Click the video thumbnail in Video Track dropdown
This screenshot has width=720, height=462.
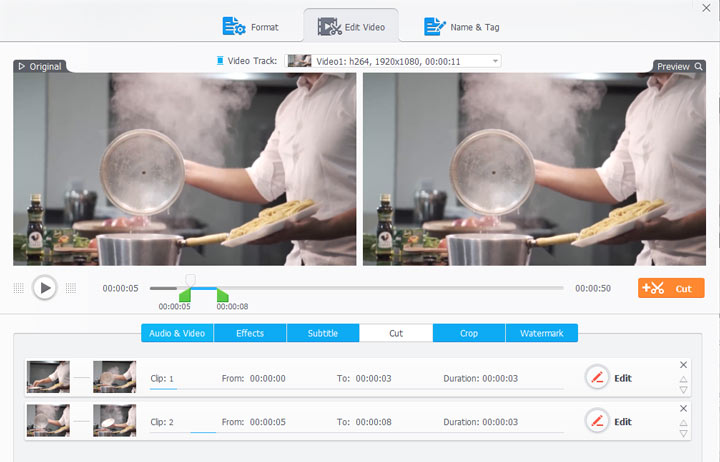tap(299, 61)
